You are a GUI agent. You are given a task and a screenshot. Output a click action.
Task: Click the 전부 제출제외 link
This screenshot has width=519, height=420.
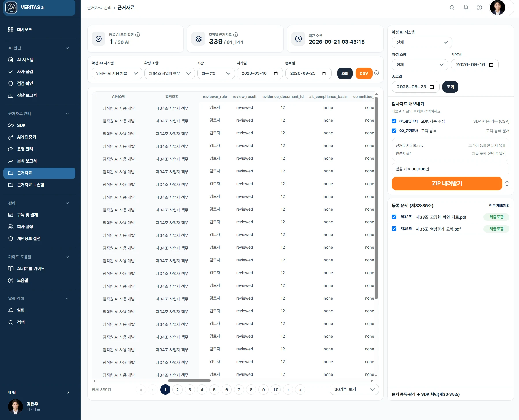(x=499, y=206)
